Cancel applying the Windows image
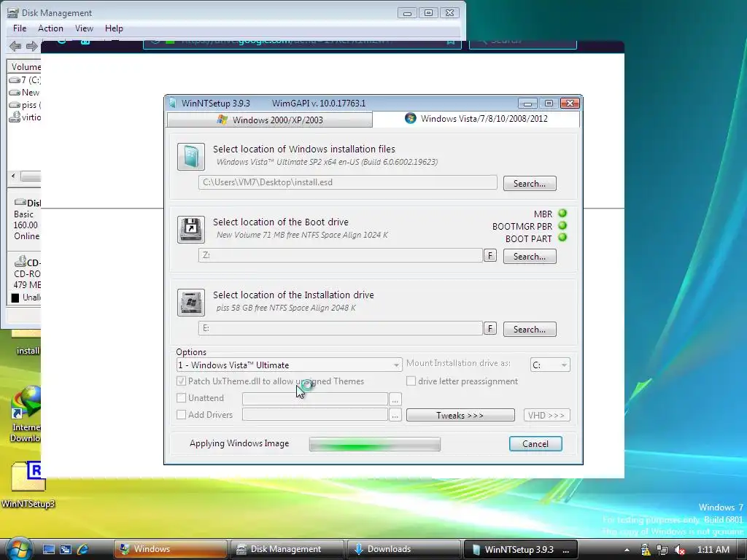 [x=535, y=444]
